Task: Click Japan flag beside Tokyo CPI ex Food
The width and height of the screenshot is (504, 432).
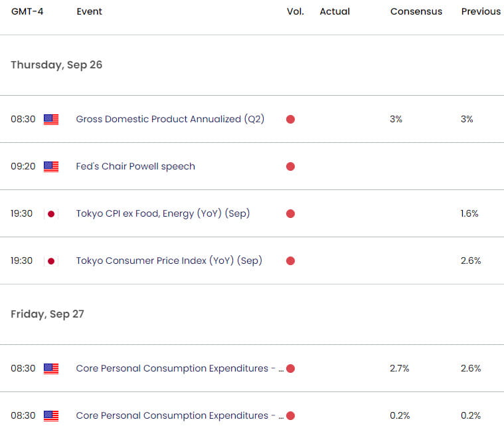Action: point(51,214)
